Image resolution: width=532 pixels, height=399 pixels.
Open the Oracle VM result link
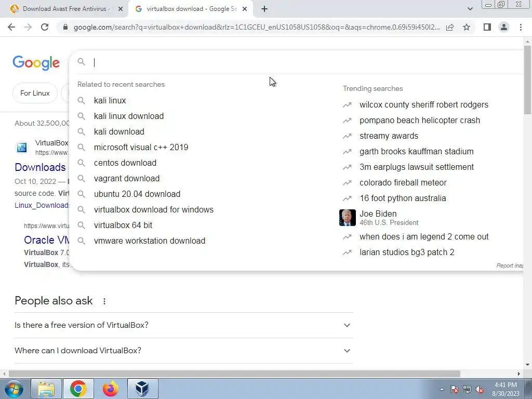pyautogui.click(x=46, y=240)
